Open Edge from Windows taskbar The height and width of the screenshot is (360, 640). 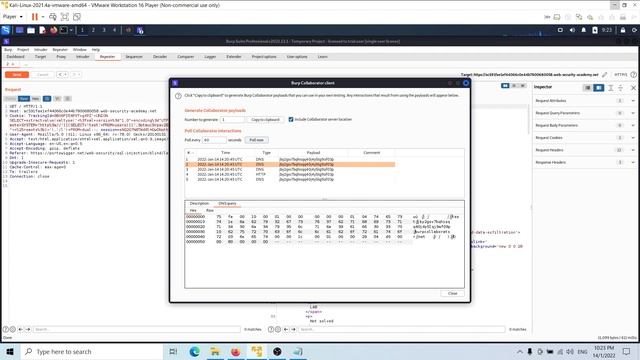click(194, 351)
